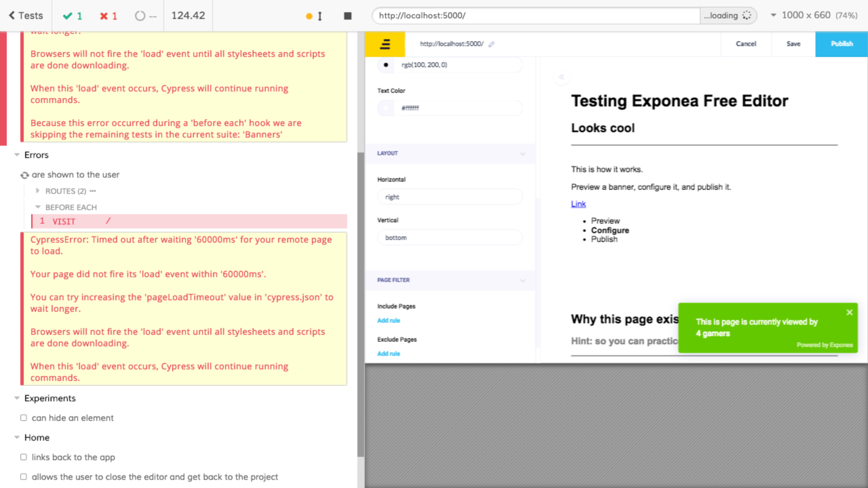Click the blue Publish button
Screen dimensions: 868x488
(841, 44)
